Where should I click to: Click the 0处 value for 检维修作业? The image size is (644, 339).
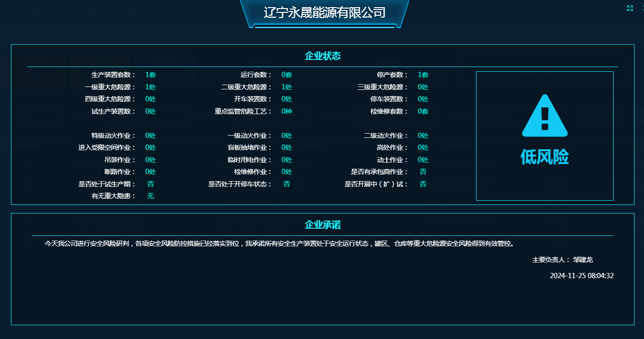coord(287,172)
